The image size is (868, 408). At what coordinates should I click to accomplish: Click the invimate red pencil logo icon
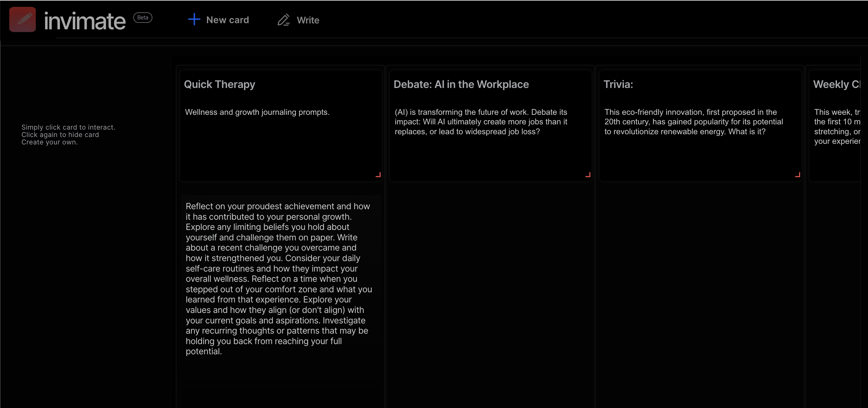tap(23, 19)
